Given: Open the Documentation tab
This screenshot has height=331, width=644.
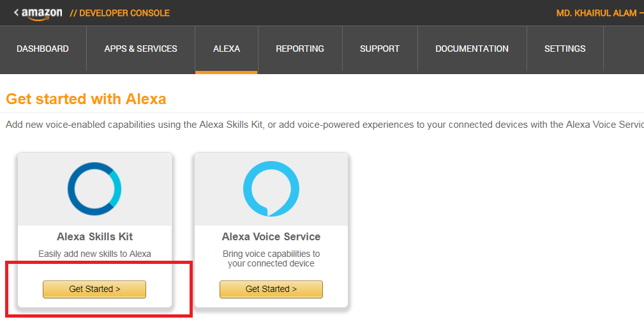Looking at the screenshot, I should pyautogui.click(x=472, y=49).
